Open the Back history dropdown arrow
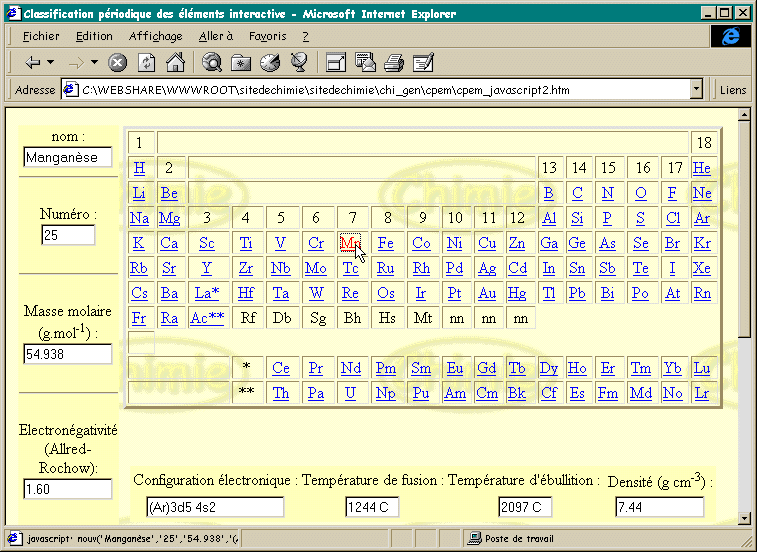 [x=51, y=62]
